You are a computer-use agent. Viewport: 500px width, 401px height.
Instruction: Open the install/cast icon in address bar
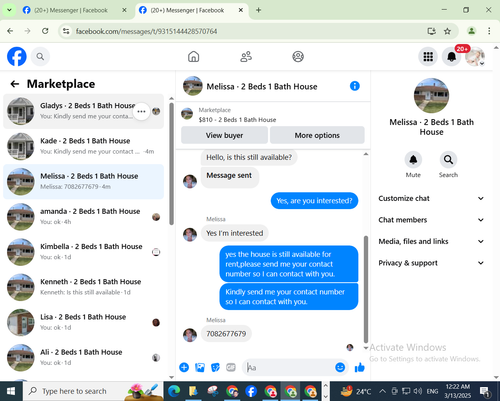pyautogui.click(x=432, y=31)
